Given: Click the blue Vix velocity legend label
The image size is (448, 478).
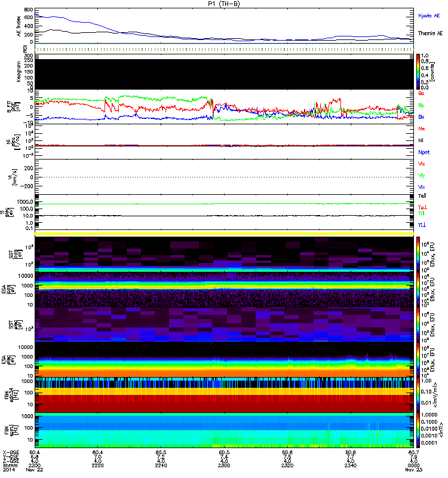Looking at the screenshot, I should point(422,187).
